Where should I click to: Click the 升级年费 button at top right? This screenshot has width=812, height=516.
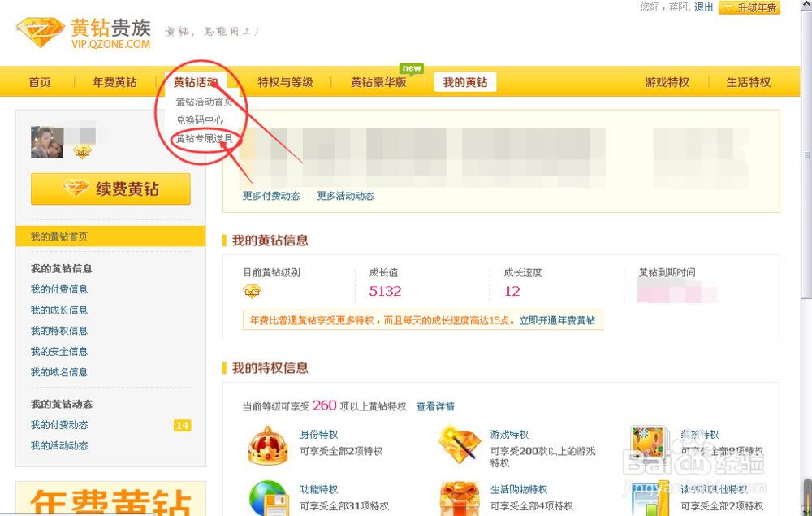click(x=749, y=8)
